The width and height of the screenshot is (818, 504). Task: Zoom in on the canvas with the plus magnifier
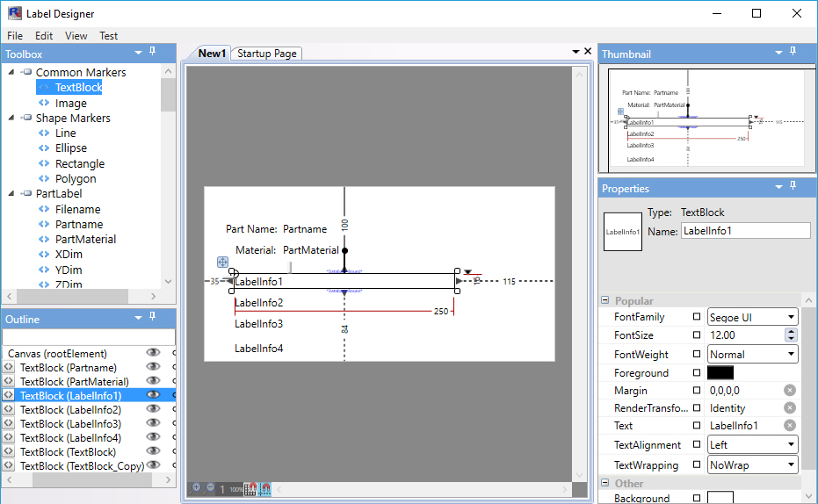195,488
